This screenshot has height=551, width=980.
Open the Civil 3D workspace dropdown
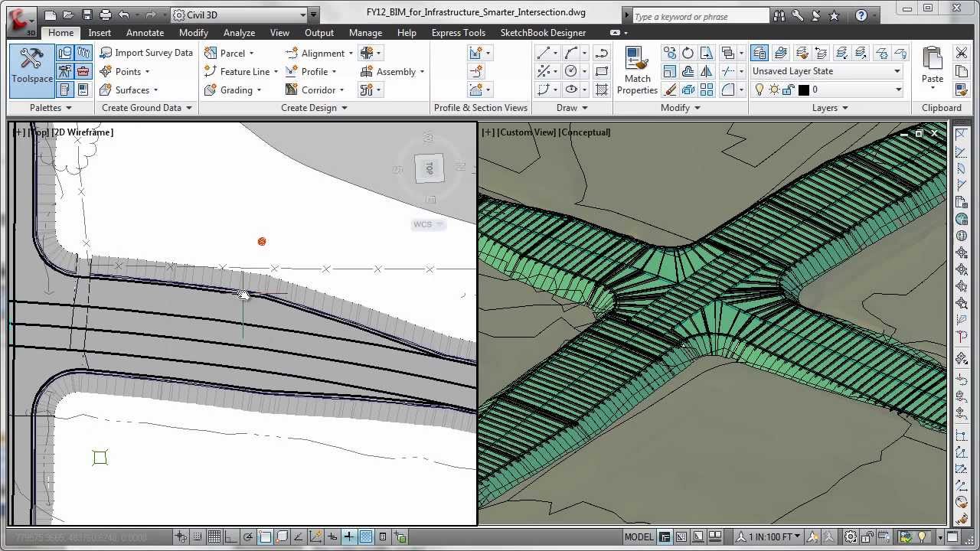[303, 15]
